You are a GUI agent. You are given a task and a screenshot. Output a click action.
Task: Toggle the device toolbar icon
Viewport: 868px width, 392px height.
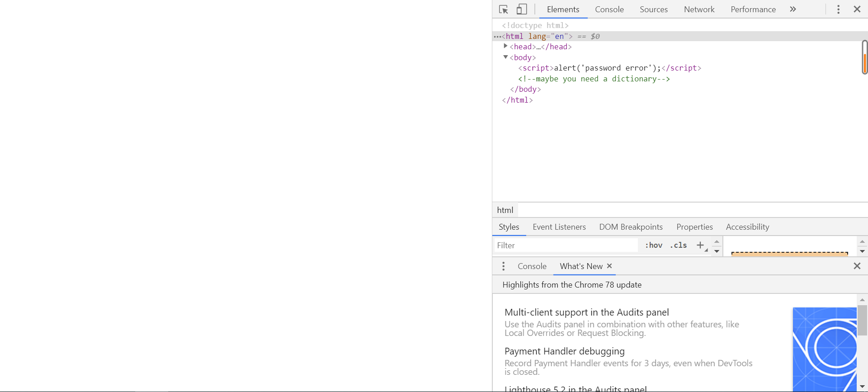point(522,9)
